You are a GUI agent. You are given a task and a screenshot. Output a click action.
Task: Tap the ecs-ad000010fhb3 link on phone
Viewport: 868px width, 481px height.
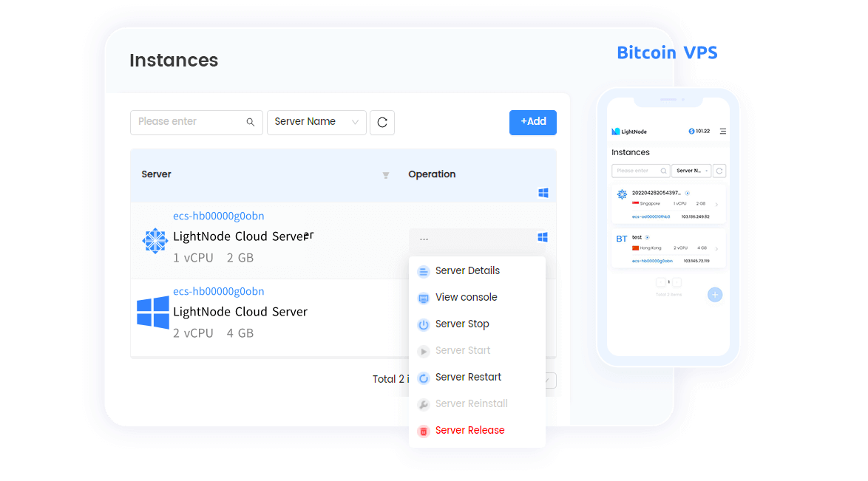pyautogui.click(x=651, y=217)
